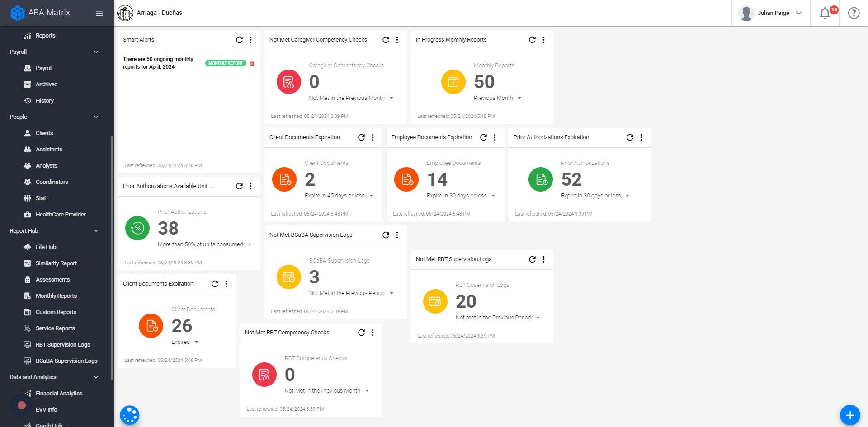This screenshot has height=427, width=868.
Task: Refresh Not Met RBT Supervision Logs widget
Action: pyautogui.click(x=532, y=259)
